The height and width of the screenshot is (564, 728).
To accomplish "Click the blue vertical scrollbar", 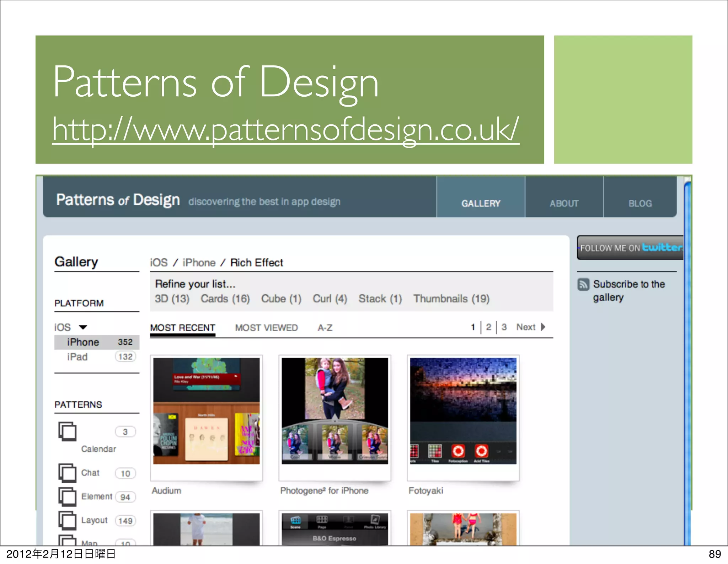I will tap(687, 362).
